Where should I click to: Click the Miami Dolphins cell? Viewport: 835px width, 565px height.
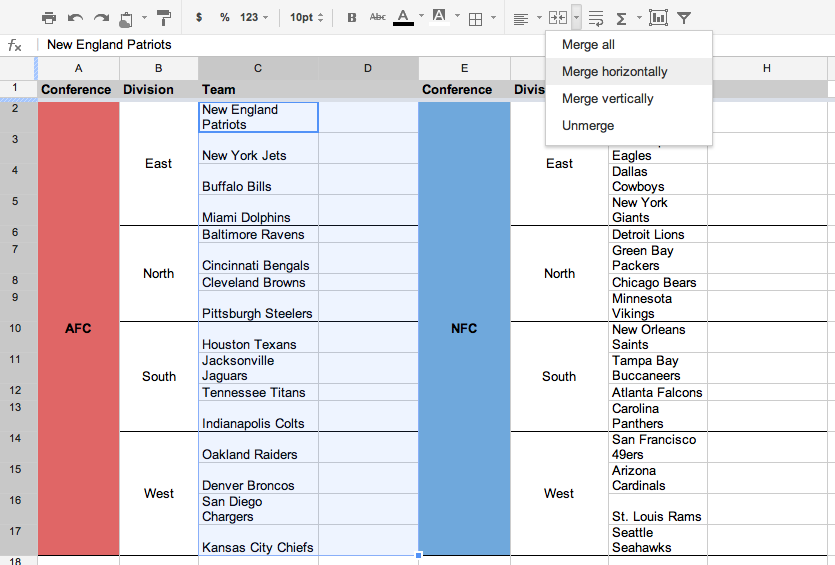258,210
